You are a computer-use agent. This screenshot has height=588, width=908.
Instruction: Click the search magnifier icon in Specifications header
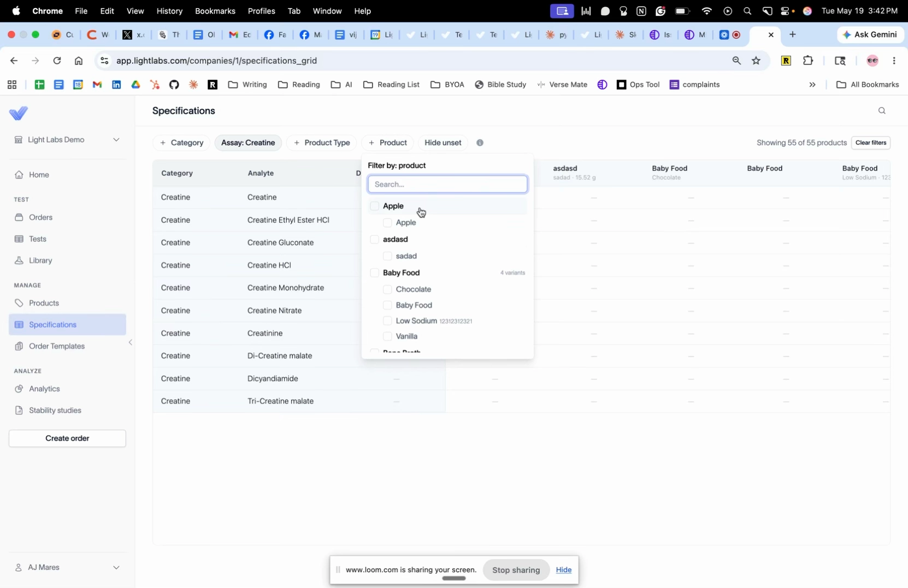pyautogui.click(x=882, y=111)
